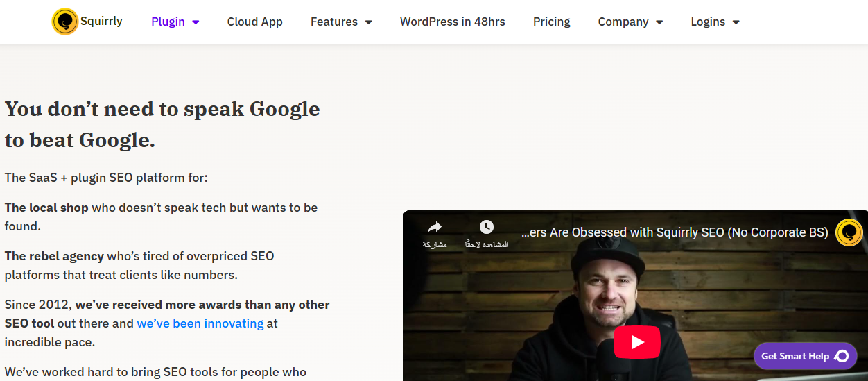The width and height of the screenshot is (868, 381).
Task: Click the Get Smart Help button
Action: tap(795, 356)
